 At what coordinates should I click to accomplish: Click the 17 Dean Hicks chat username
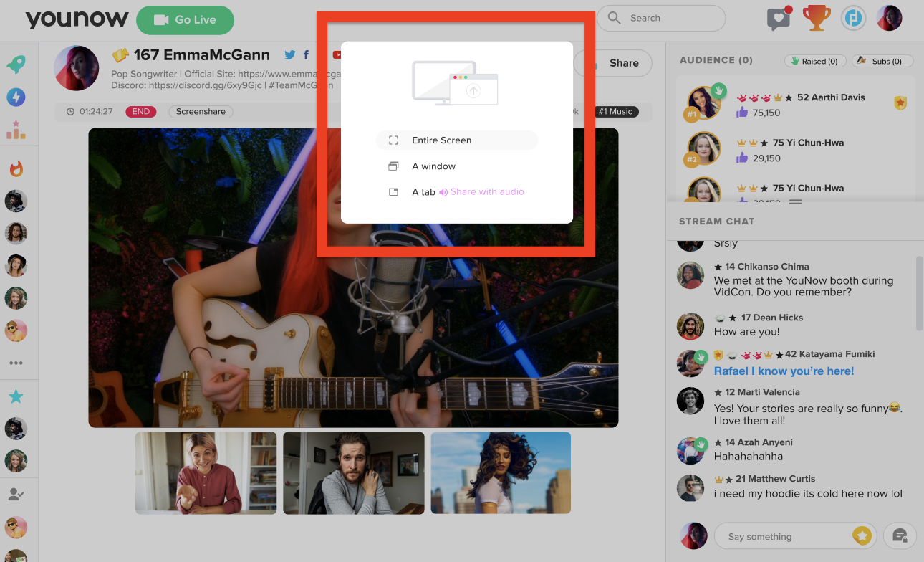point(772,318)
